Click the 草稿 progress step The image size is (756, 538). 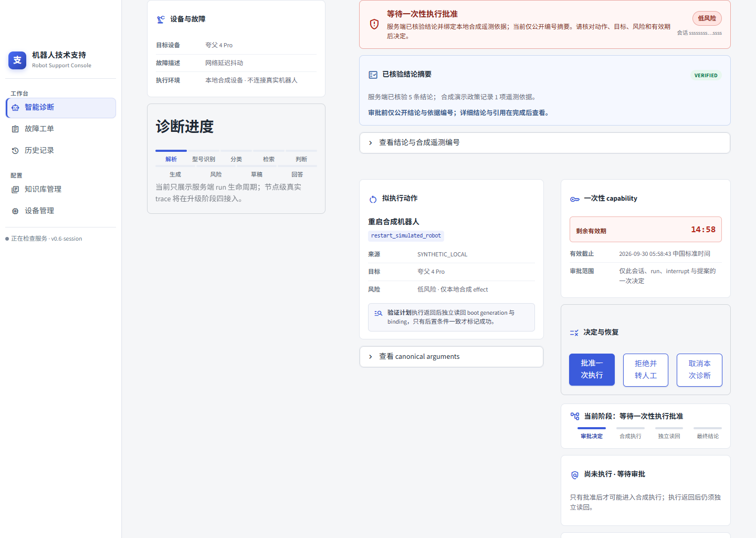tap(257, 172)
